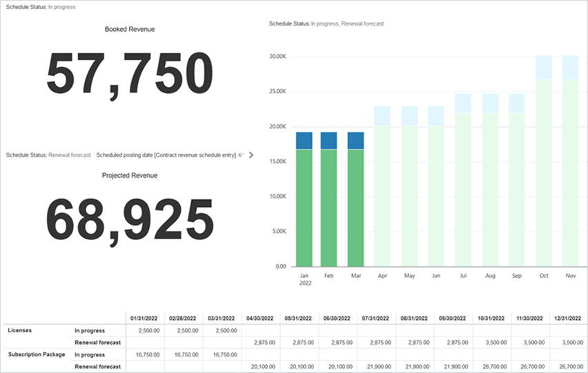The image size is (588, 373).
Task: Click the Schedule Status: Renewal forecast filter
Action: pos(48,155)
